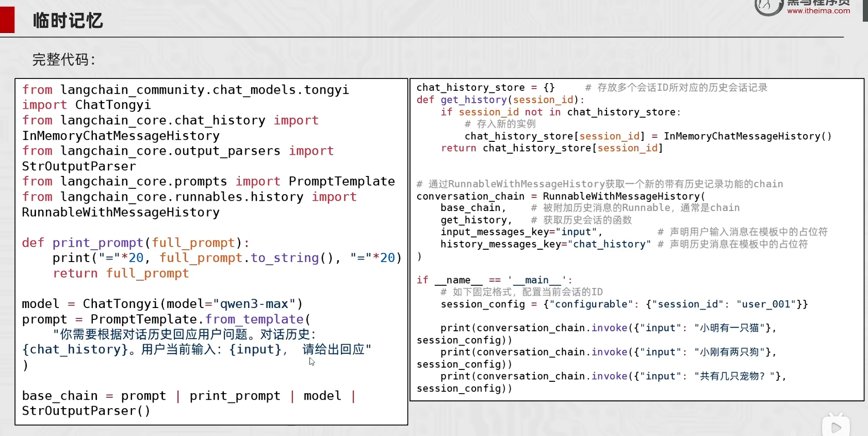The image size is (868, 436).
Task: Click the standalone "StrOutputParser" import name
Action: point(79,166)
